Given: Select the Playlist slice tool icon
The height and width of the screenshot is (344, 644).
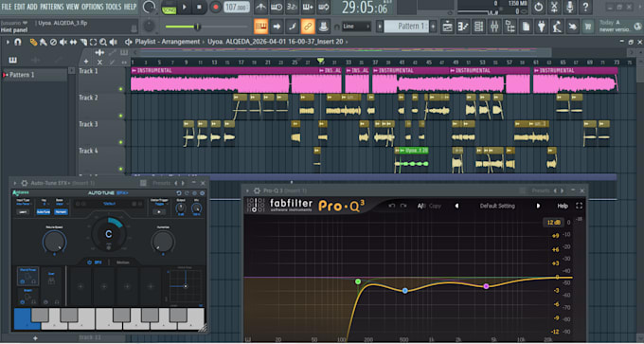Looking at the screenshot, I should point(83,42).
